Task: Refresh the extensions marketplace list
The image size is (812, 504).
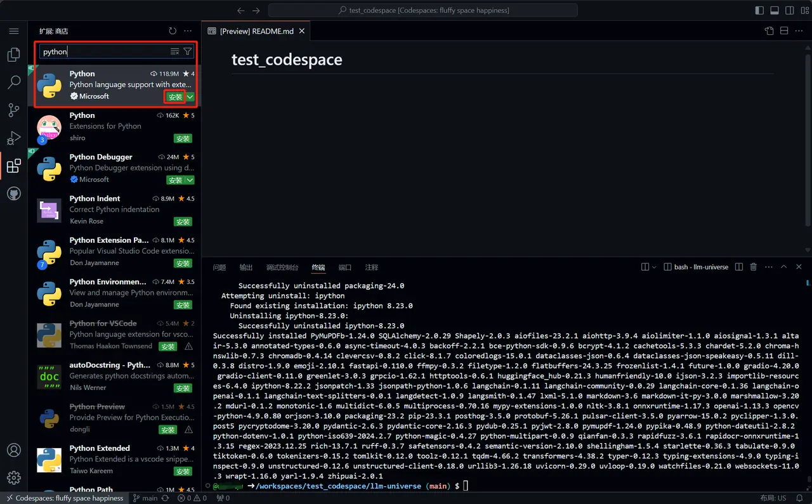Action: 173,31
